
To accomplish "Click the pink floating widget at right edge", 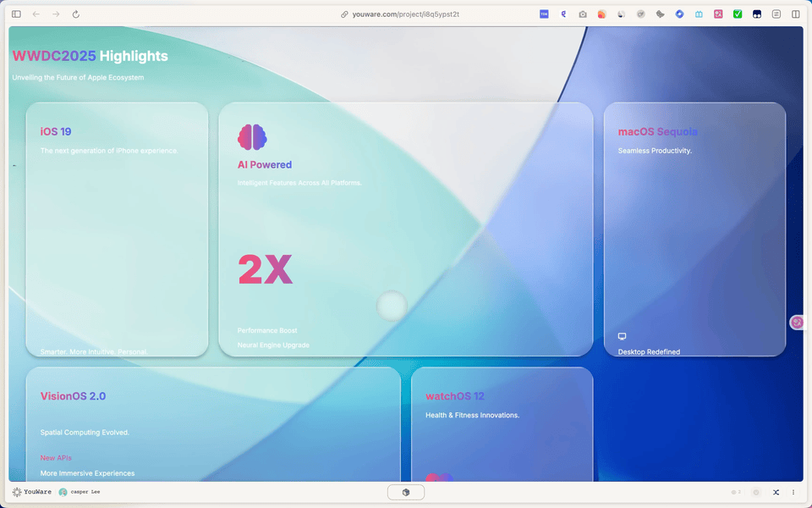I will pyautogui.click(x=797, y=323).
